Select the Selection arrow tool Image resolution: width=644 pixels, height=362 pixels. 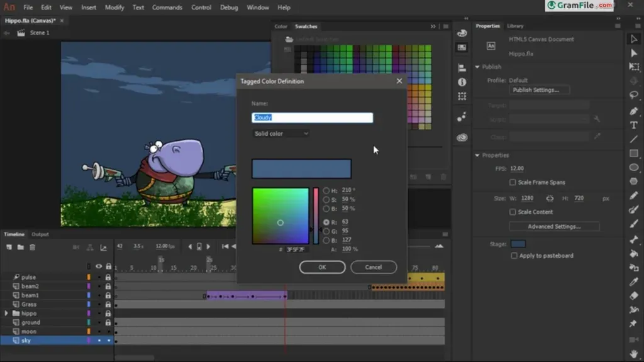point(634,39)
